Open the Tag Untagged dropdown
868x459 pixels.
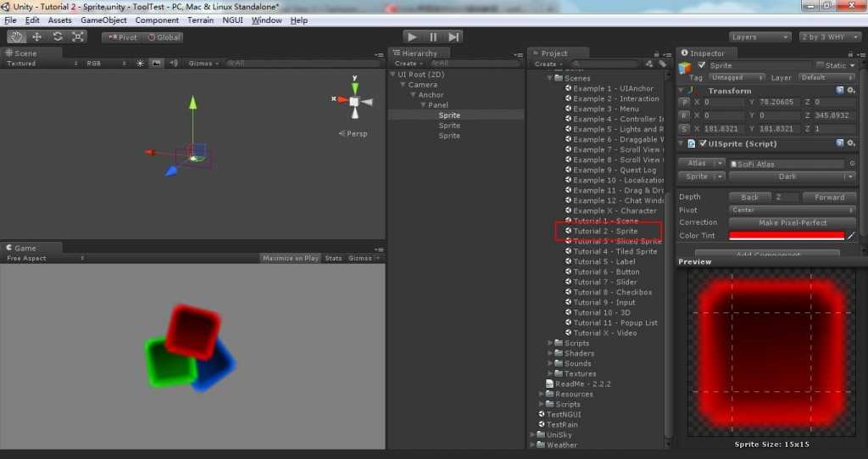coord(736,77)
